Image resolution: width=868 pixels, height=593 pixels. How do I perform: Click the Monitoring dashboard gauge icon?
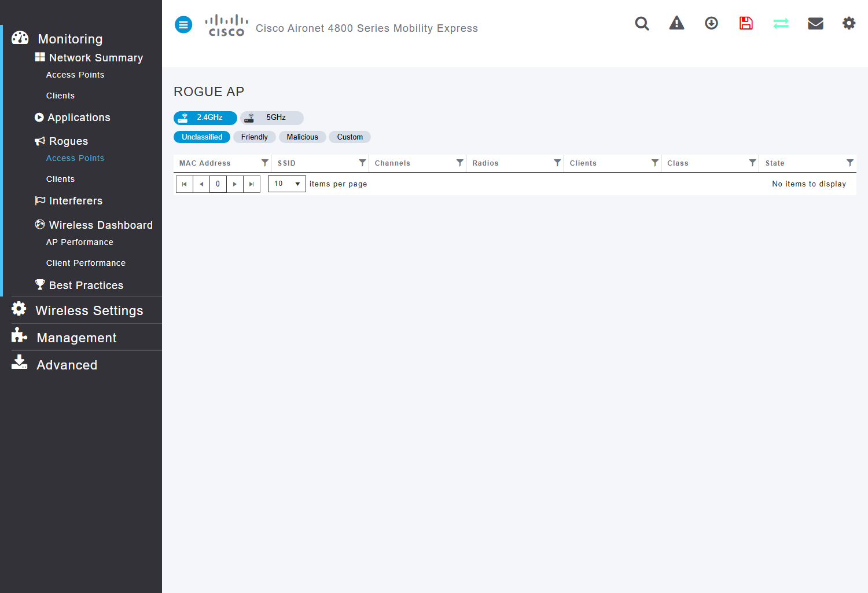[20, 38]
